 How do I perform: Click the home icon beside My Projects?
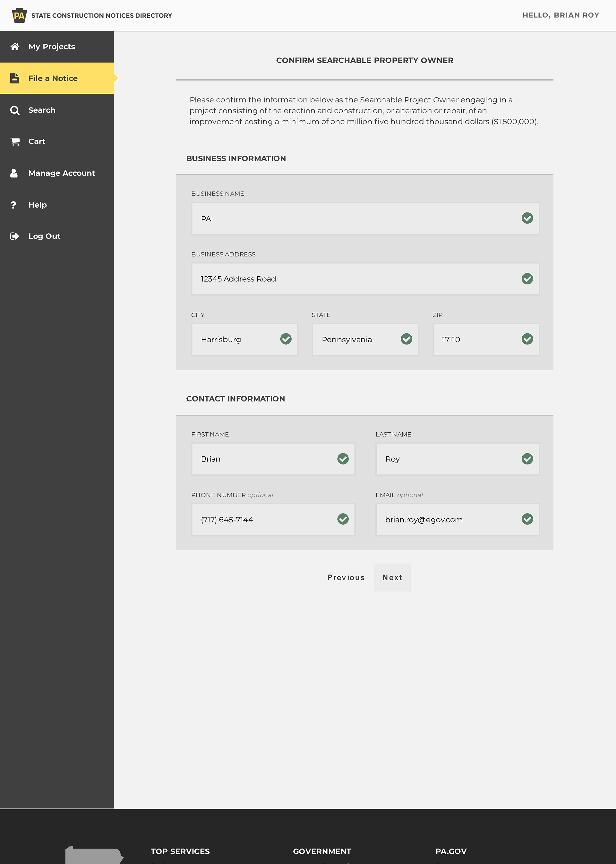(15, 47)
